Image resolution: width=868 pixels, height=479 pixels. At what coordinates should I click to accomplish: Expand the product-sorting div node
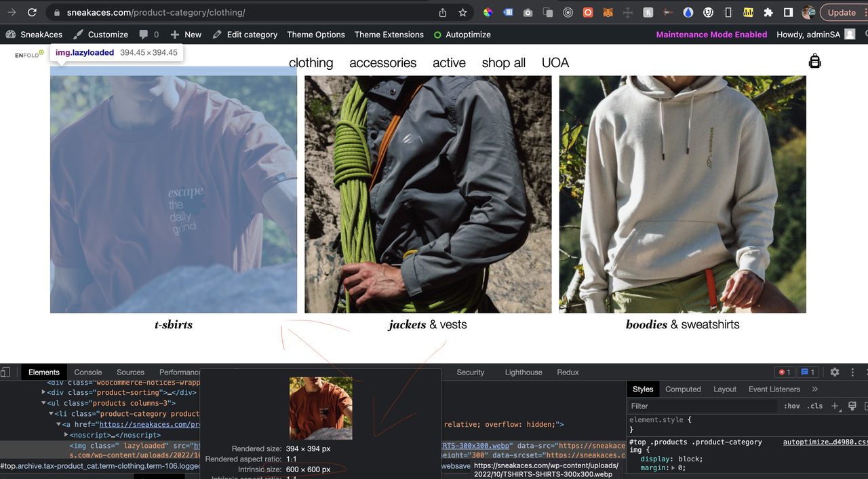[45, 392]
